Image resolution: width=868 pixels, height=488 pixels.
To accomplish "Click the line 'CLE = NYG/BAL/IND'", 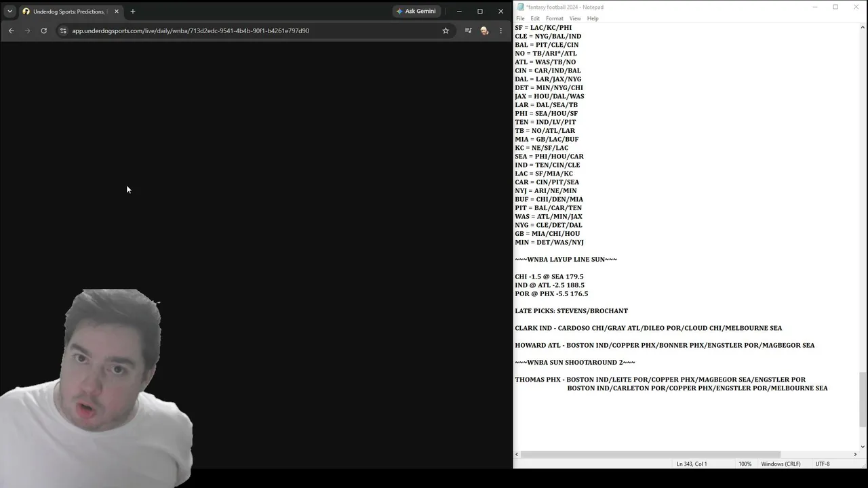I will (x=548, y=37).
